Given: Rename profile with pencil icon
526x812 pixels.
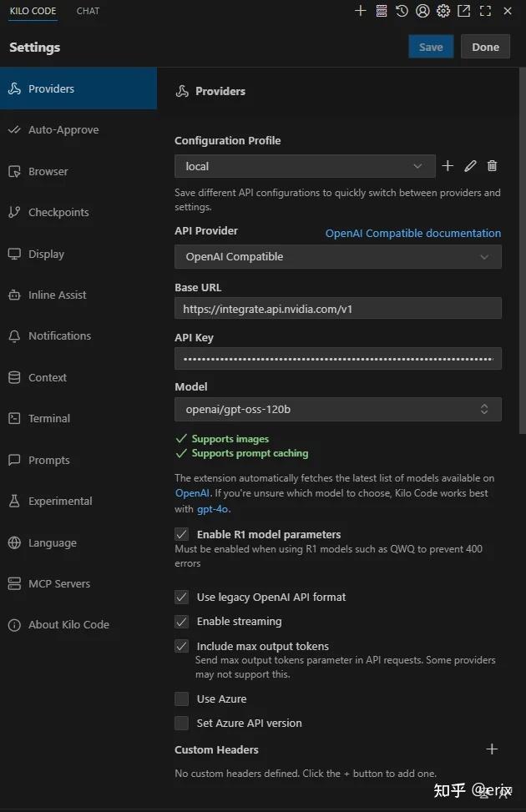Looking at the screenshot, I should [470, 166].
